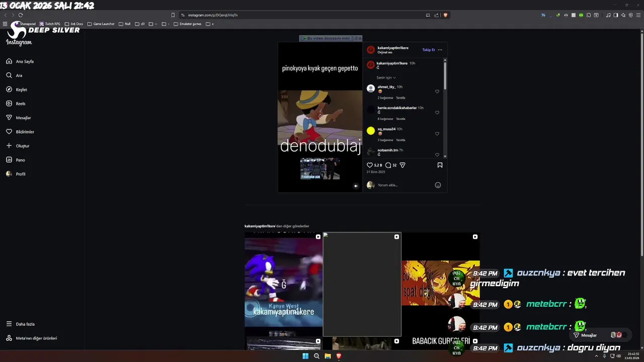Like notsemih.trn's comment
Image resolution: width=644 pixels, height=362 pixels.
coord(437,154)
